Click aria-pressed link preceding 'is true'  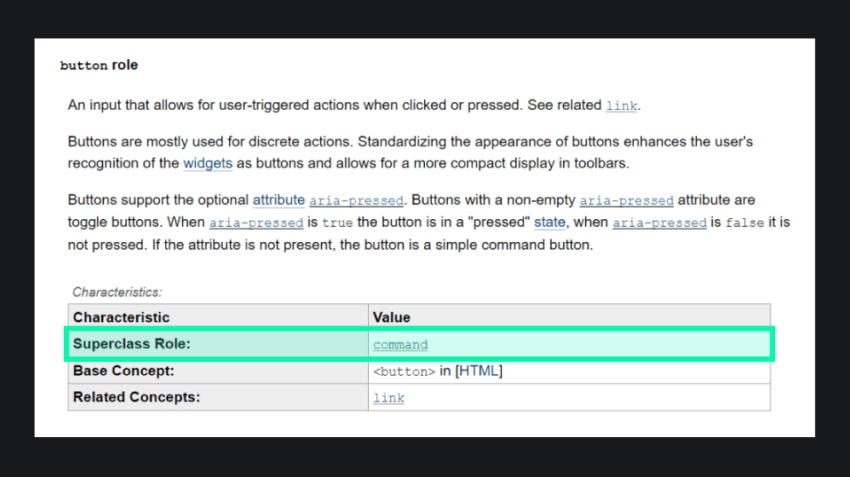coord(256,223)
